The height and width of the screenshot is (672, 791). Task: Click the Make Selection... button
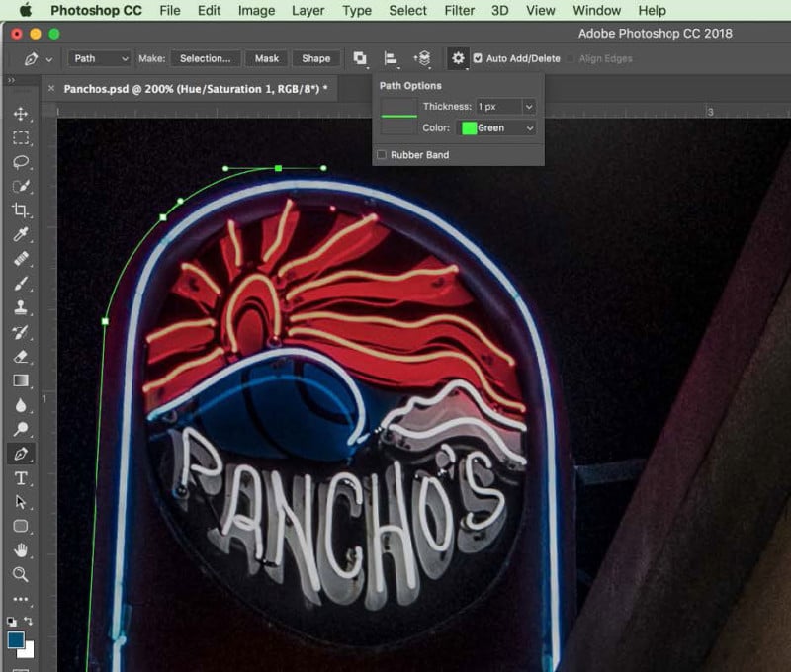[206, 58]
